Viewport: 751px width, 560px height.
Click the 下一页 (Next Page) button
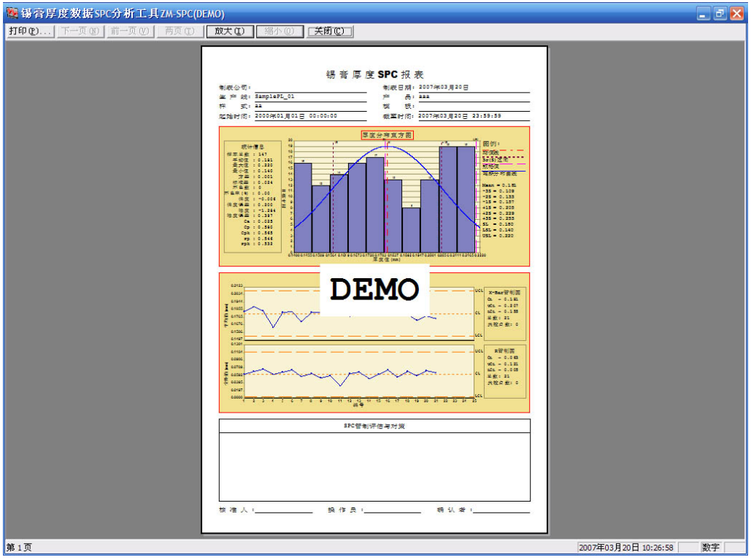coord(80,31)
